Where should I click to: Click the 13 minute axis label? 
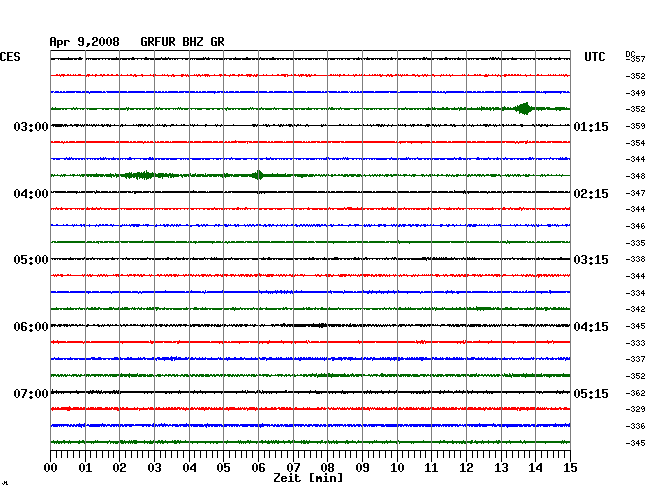point(501,468)
